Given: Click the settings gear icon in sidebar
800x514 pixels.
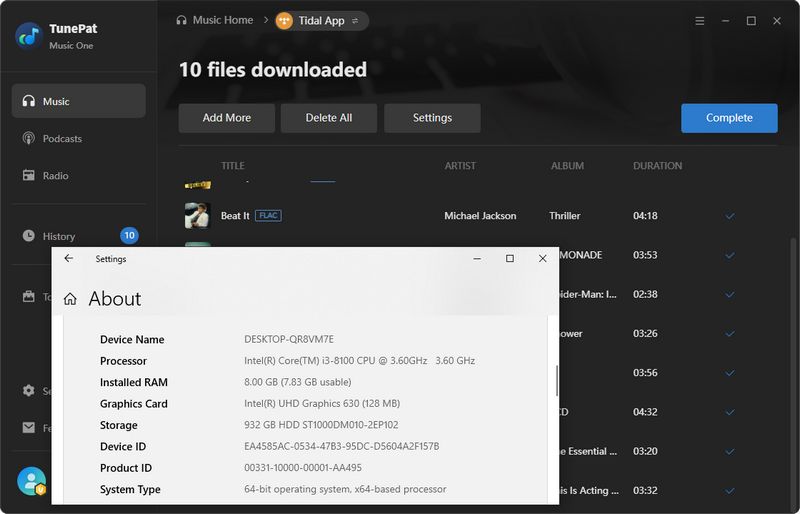Looking at the screenshot, I should coord(29,390).
